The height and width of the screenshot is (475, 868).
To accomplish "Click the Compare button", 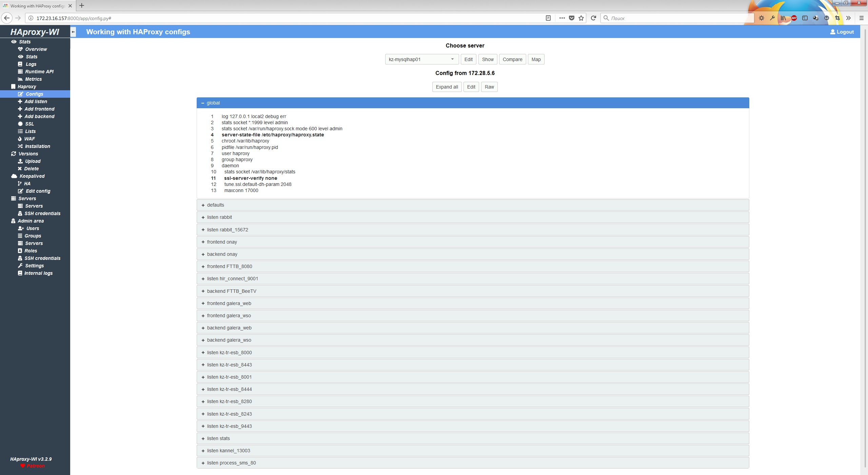I will click(512, 59).
